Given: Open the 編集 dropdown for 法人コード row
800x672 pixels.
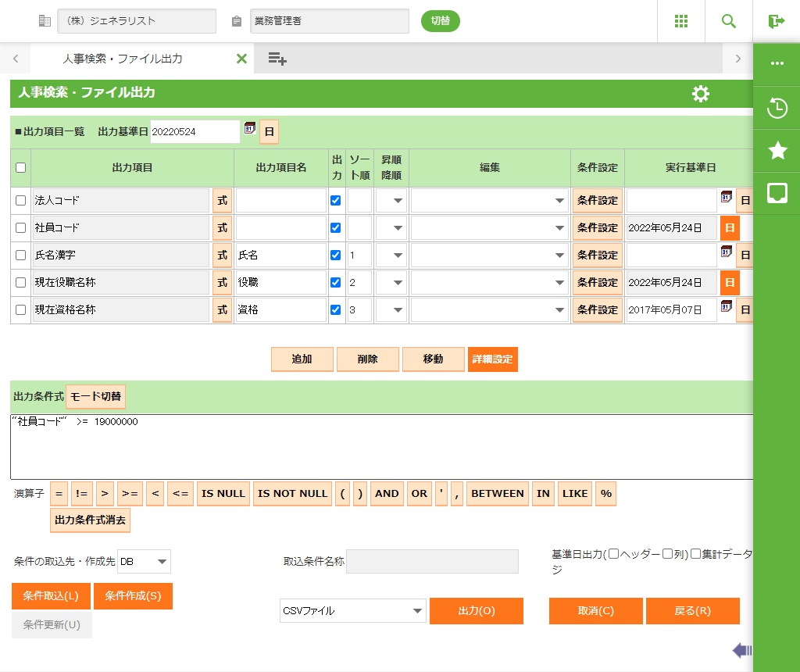Looking at the screenshot, I should (490, 201).
